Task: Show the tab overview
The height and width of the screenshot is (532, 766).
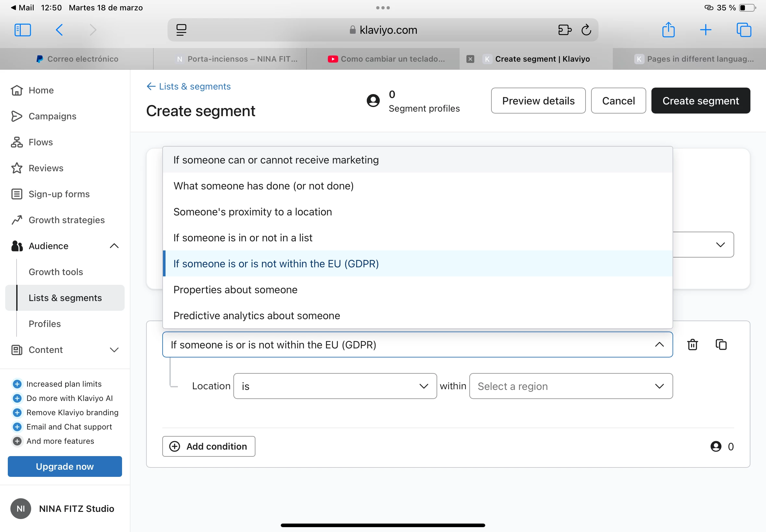Action: [744, 30]
